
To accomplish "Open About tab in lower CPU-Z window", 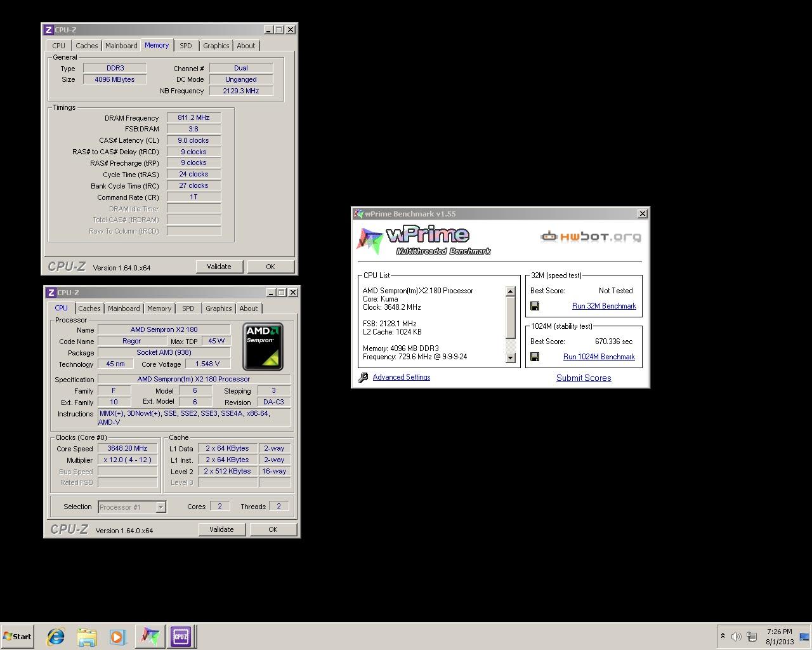I will coord(249,308).
